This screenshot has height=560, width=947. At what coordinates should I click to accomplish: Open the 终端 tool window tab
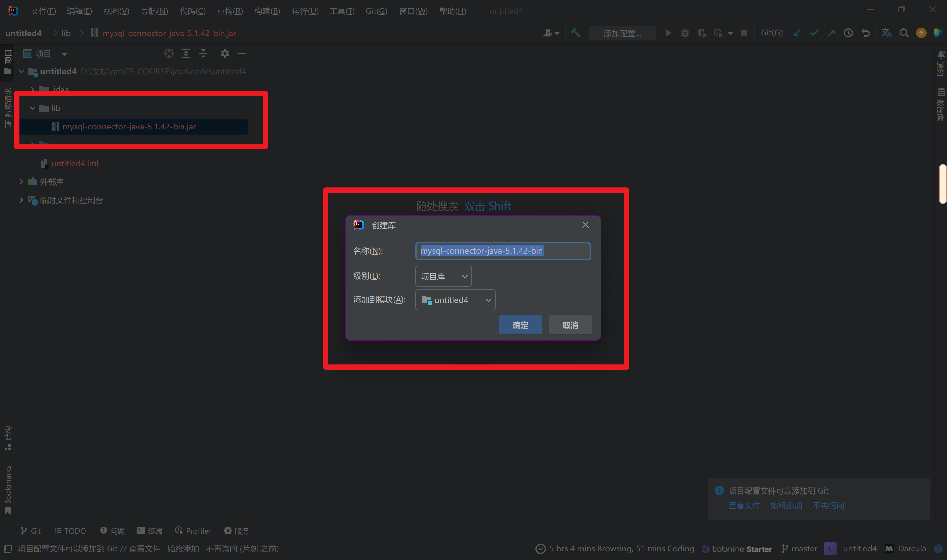[150, 530]
